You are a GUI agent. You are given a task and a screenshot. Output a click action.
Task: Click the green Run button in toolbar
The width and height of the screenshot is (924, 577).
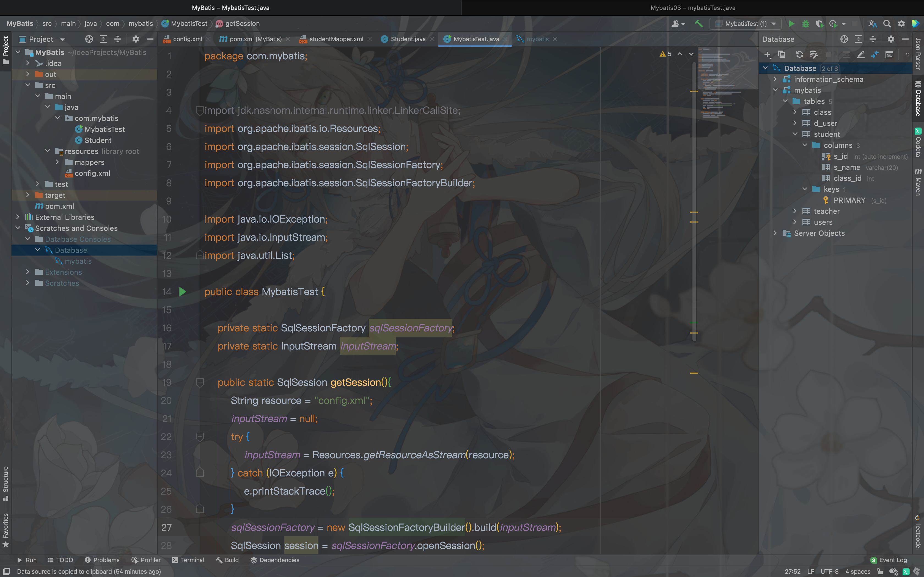[x=791, y=24]
